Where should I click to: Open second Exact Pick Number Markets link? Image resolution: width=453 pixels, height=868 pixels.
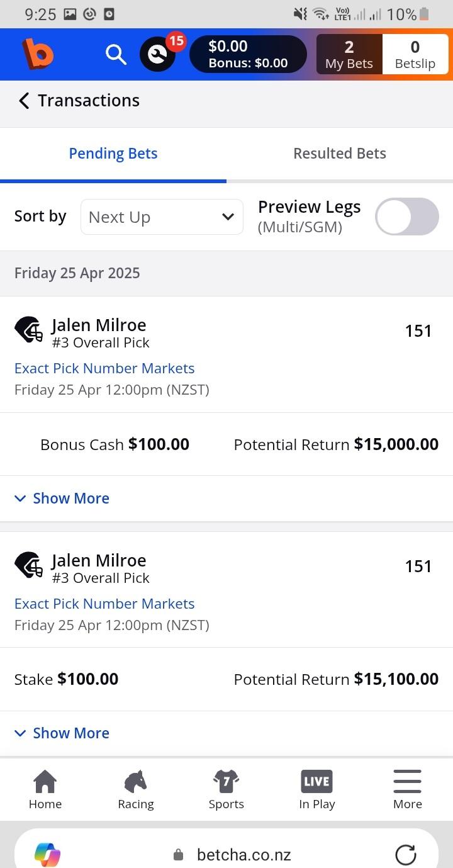104,604
